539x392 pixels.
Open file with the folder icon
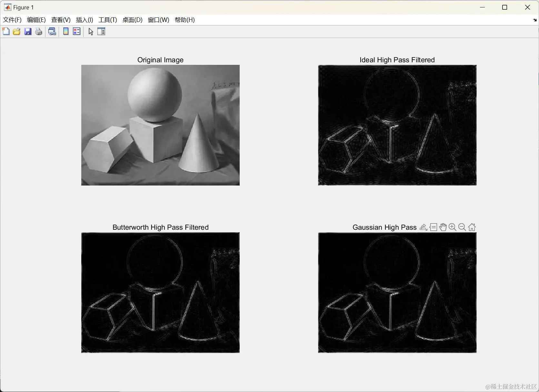(x=17, y=31)
